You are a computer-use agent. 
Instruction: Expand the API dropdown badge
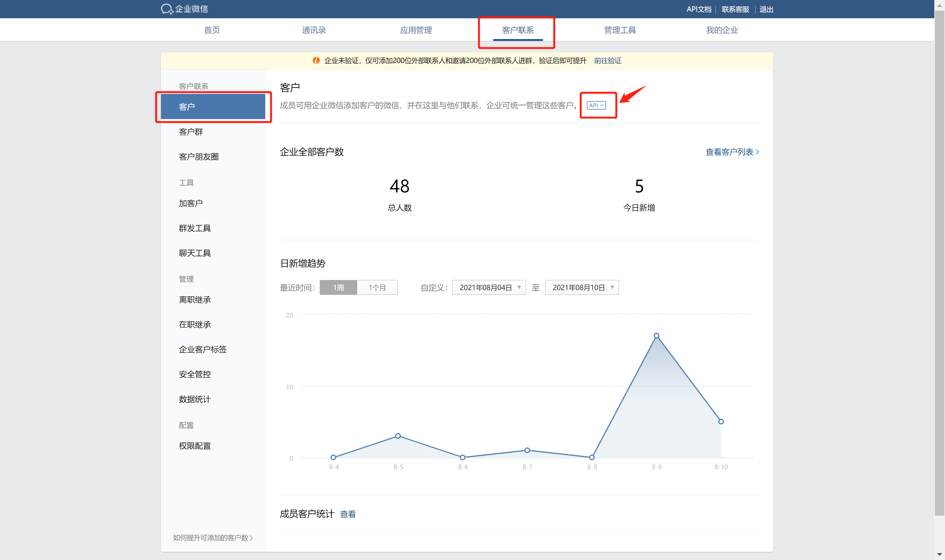pyautogui.click(x=596, y=105)
